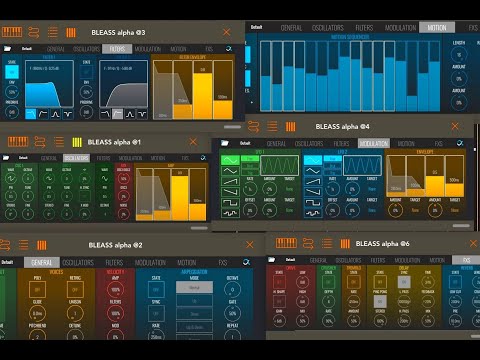Set LFO 1 mode to Free
The width and height of the screenshot is (480, 360).
(250, 159)
